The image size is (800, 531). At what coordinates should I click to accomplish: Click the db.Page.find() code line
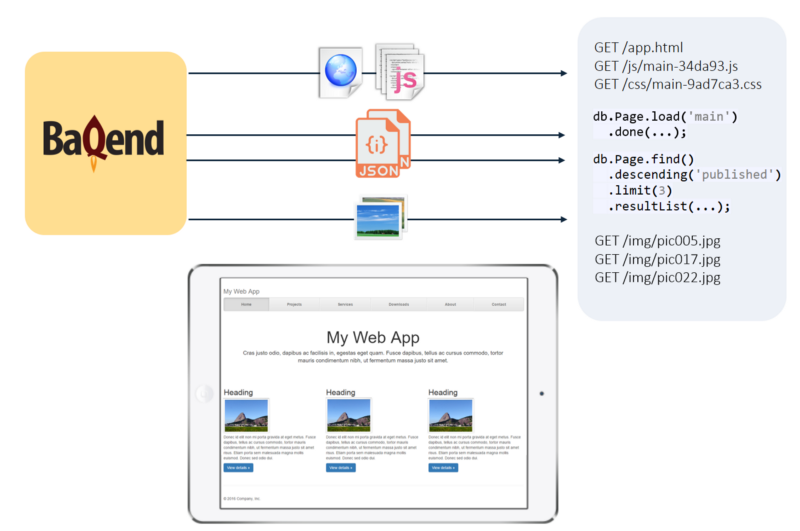pos(643,160)
